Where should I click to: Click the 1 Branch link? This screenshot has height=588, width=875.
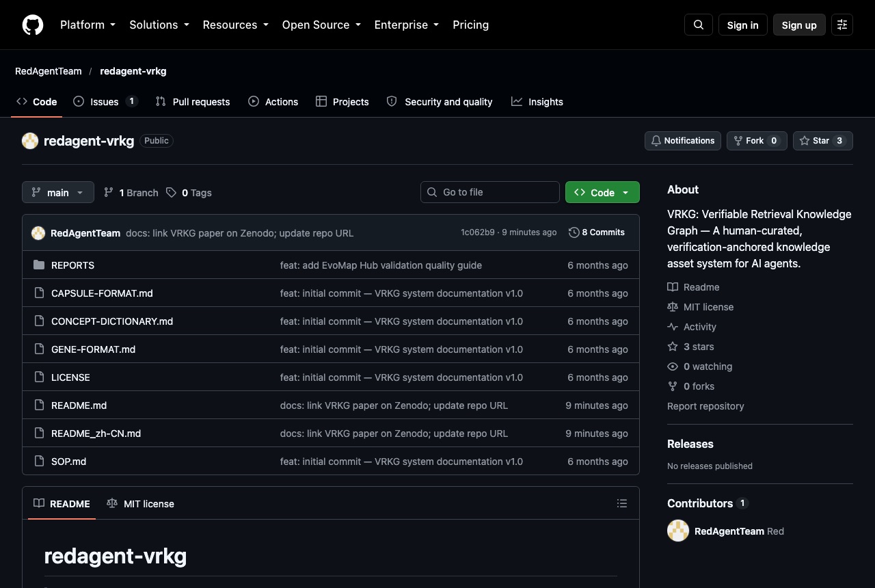(x=131, y=193)
